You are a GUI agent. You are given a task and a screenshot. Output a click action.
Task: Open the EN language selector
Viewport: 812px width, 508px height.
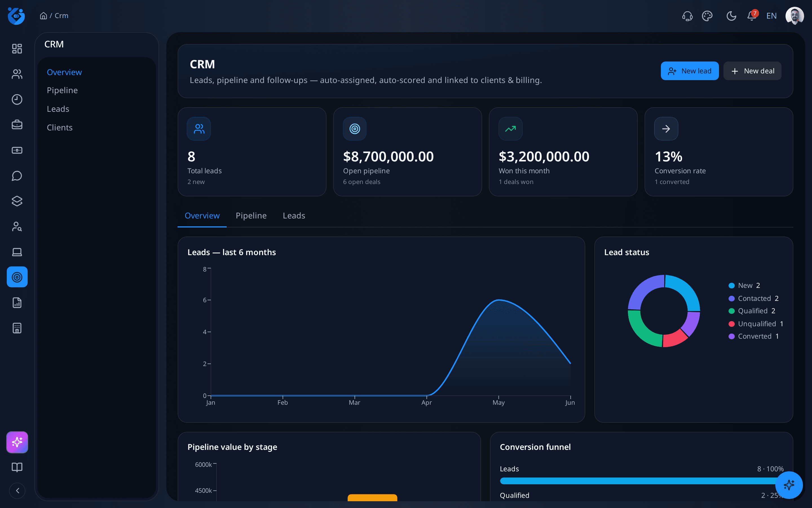[771, 16]
